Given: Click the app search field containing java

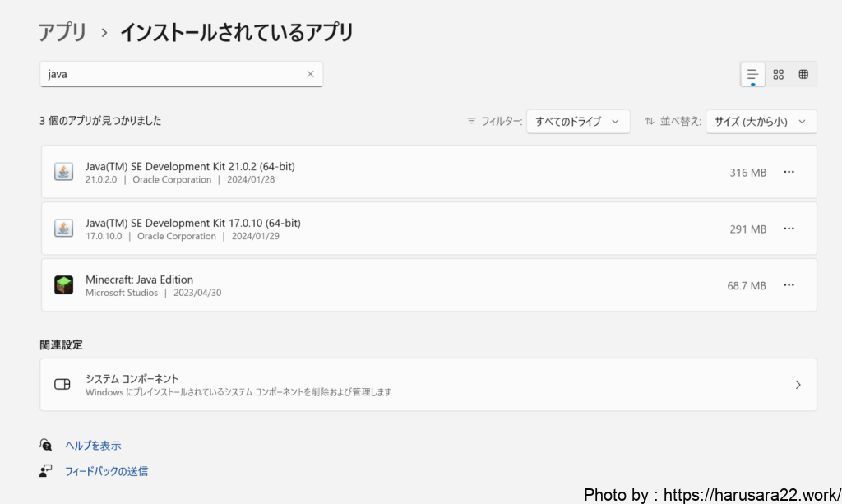Looking at the screenshot, I should click(x=173, y=74).
